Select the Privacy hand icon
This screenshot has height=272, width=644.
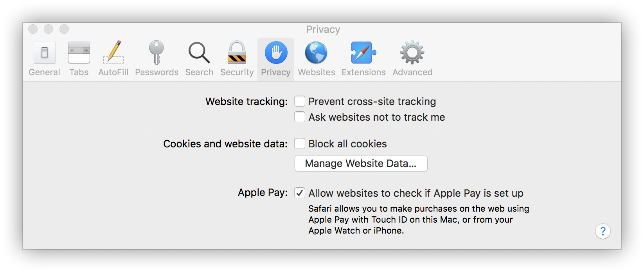click(x=276, y=53)
